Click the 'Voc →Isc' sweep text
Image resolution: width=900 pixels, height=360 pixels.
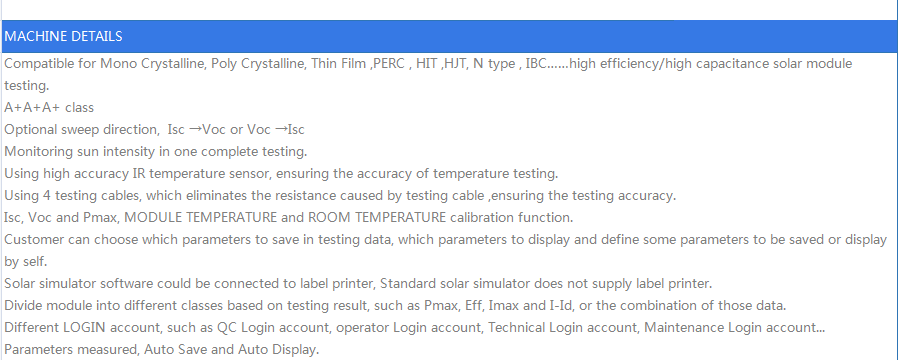(276, 130)
